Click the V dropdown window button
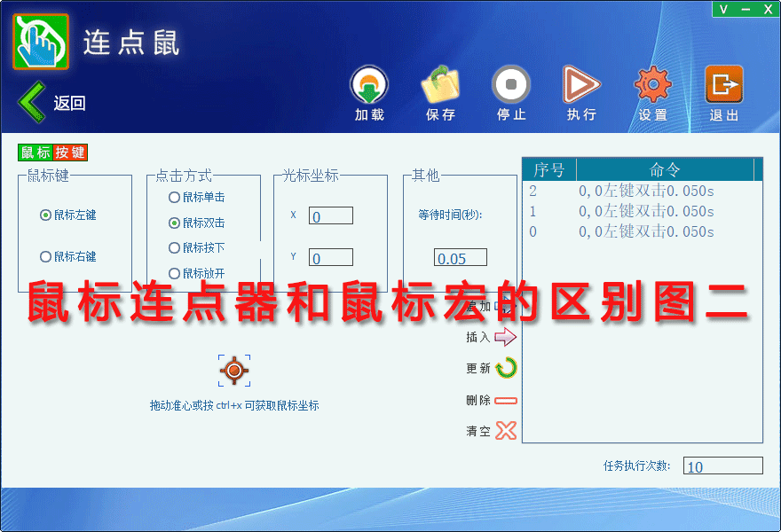The width and height of the screenshot is (781, 532). click(x=723, y=9)
